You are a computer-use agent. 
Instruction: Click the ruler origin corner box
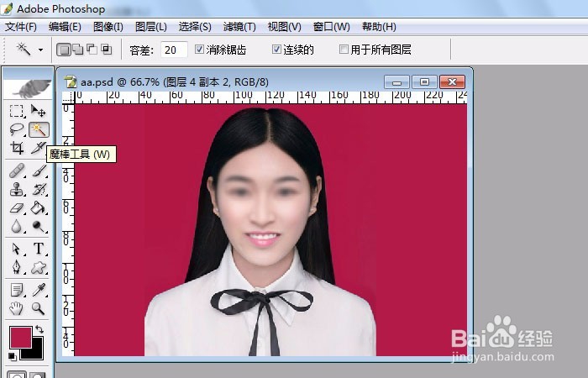pyautogui.click(x=68, y=98)
